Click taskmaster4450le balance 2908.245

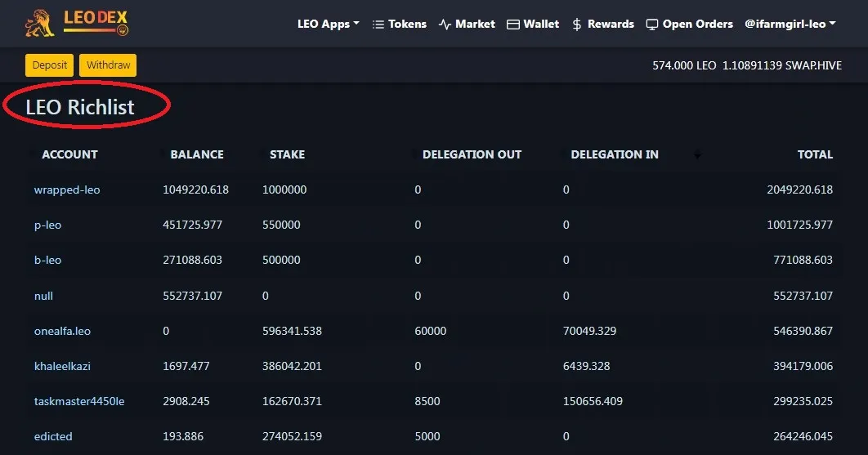(x=186, y=401)
